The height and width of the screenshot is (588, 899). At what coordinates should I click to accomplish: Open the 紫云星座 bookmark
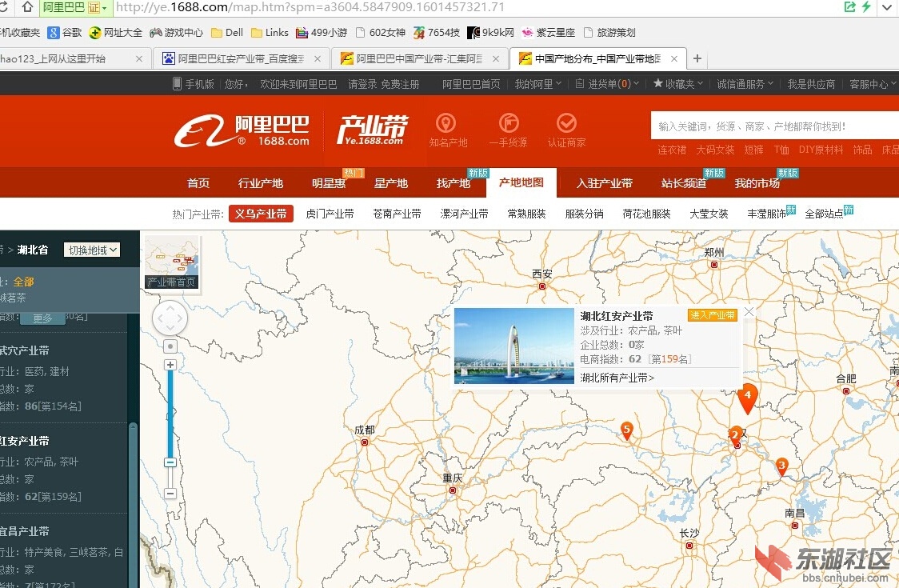pyautogui.click(x=548, y=33)
